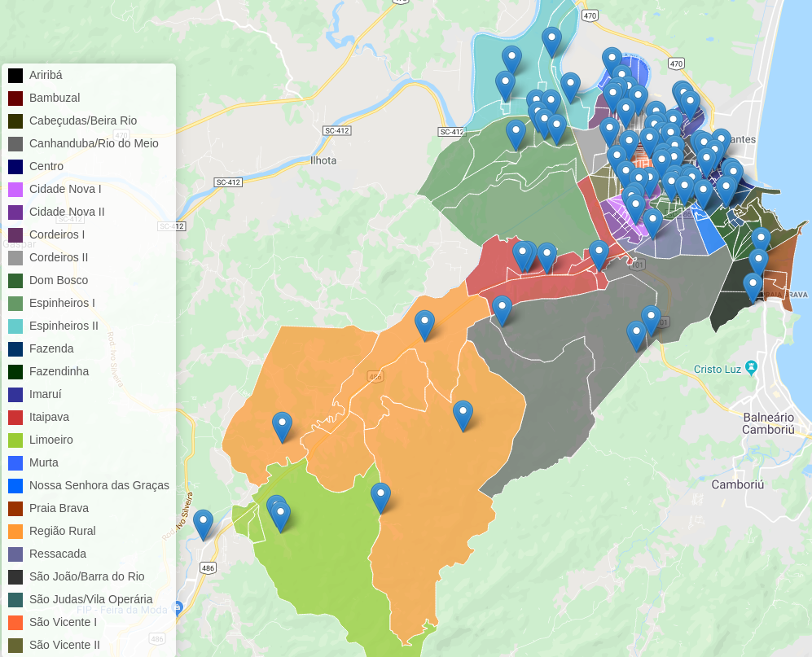Click the black Aririba color swatch
The image size is (812, 657).
click(x=15, y=76)
